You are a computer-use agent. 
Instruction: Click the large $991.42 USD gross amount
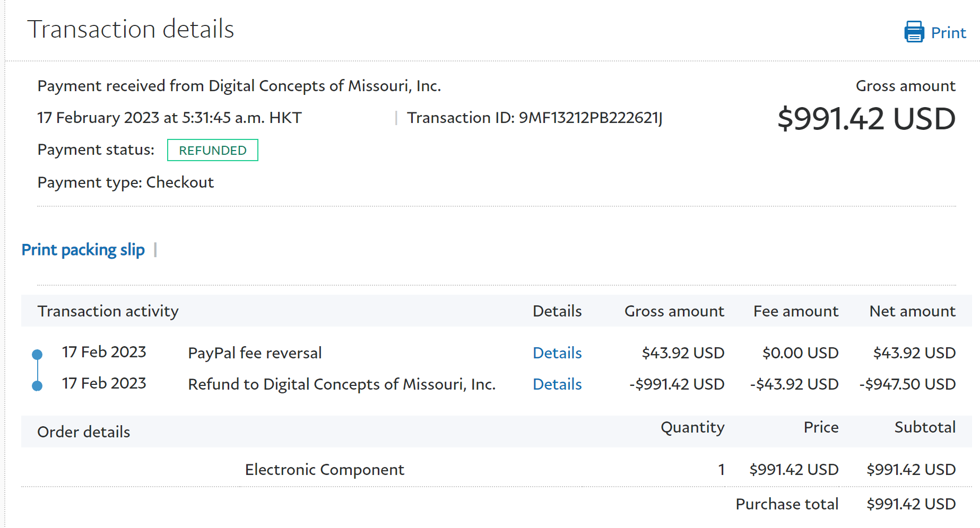[866, 119]
